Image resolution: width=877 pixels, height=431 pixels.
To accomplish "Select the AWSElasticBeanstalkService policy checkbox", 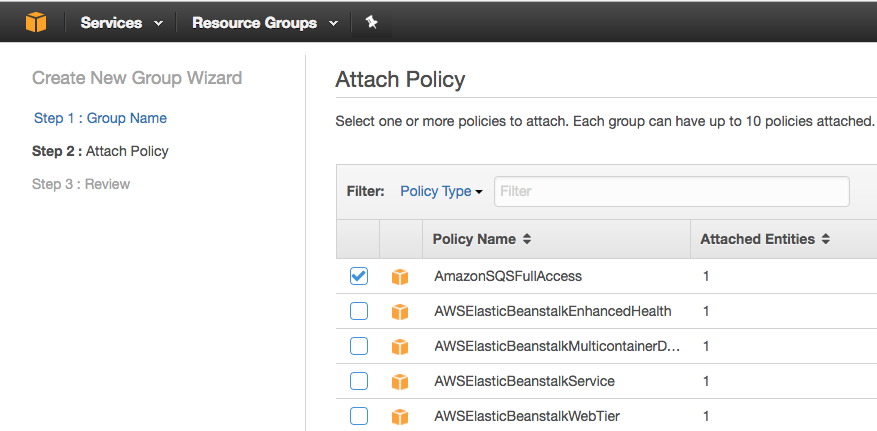I will (x=359, y=381).
